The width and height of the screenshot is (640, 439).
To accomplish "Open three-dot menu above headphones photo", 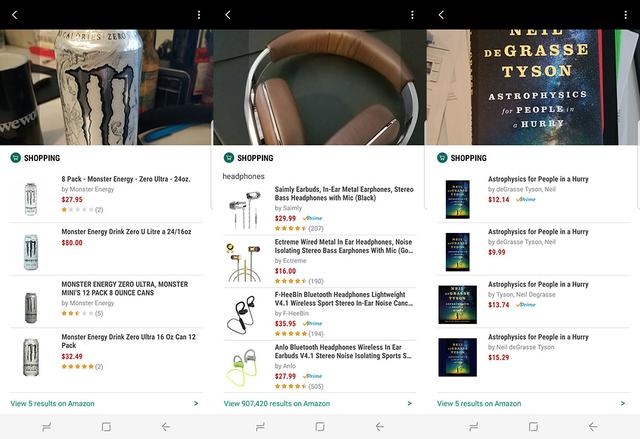I will [x=412, y=15].
